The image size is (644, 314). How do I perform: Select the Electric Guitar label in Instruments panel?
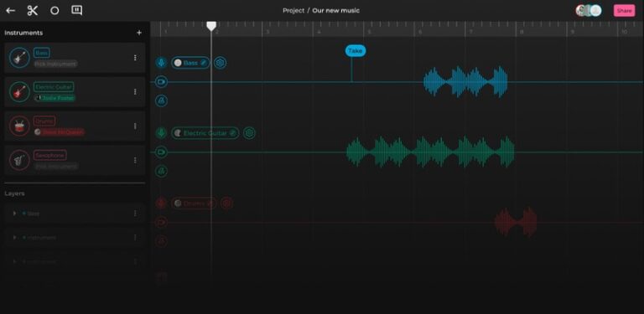click(x=54, y=87)
